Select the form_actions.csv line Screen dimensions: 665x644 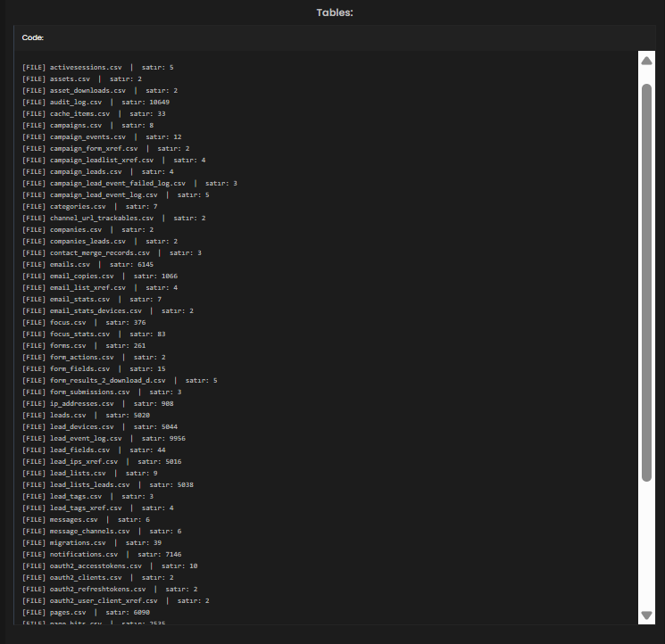(94, 357)
